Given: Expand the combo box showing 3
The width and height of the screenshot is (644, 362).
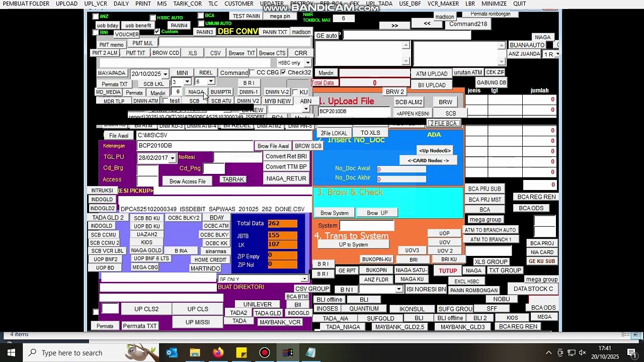Looking at the screenshot, I should pos(187,82).
